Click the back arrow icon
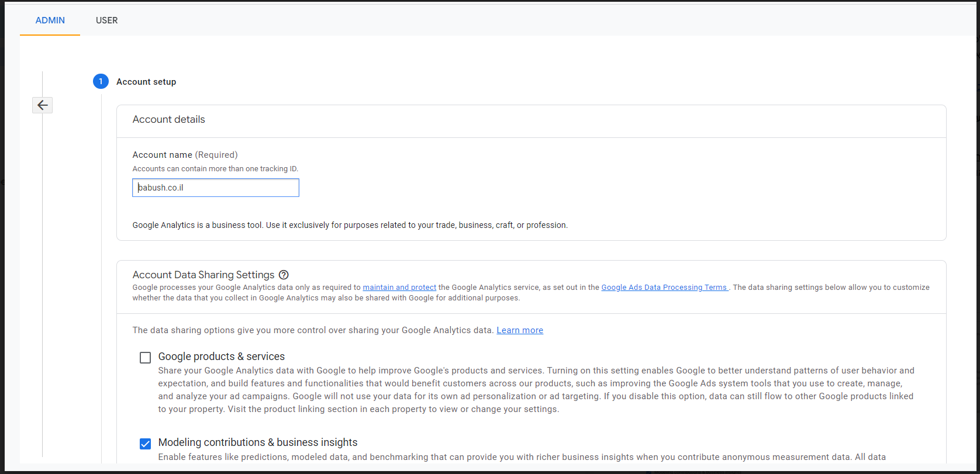 [x=42, y=105]
